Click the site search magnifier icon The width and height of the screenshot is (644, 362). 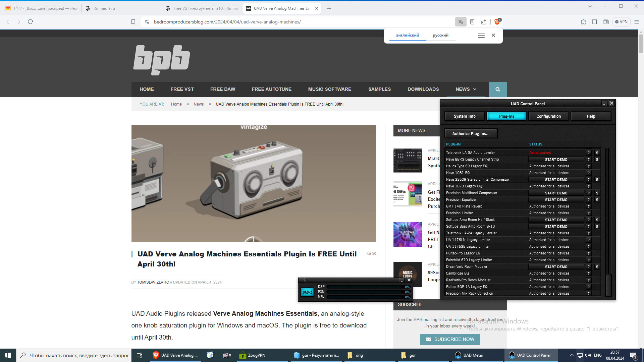[x=498, y=89]
